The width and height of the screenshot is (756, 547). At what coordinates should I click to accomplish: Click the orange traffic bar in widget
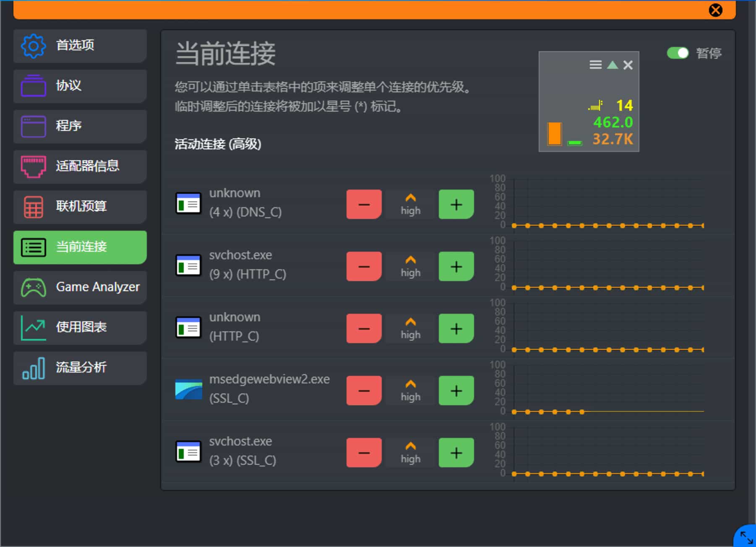[x=554, y=134]
